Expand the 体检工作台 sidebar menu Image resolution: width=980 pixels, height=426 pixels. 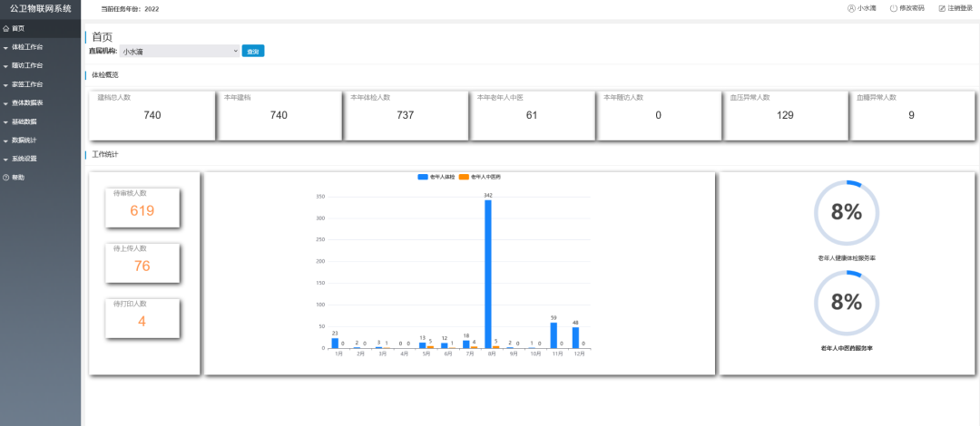pyautogui.click(x=40, y=47)
